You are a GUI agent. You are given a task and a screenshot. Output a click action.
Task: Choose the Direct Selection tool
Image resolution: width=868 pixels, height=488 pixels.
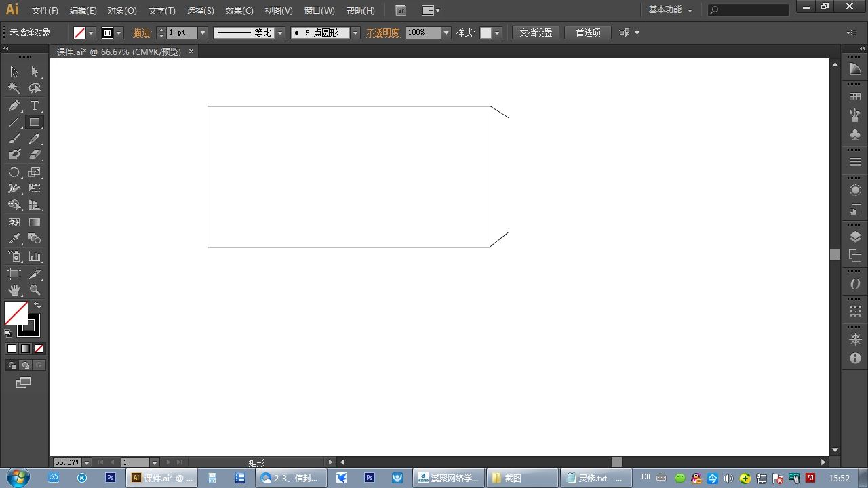coord(35,72)
